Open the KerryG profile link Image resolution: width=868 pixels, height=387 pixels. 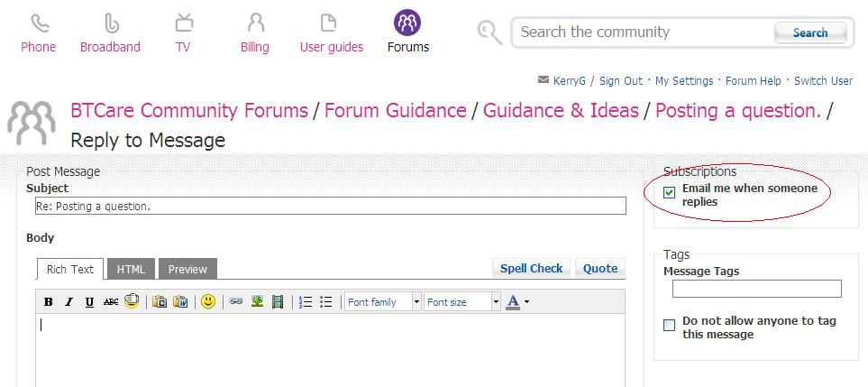coord(569,81)
